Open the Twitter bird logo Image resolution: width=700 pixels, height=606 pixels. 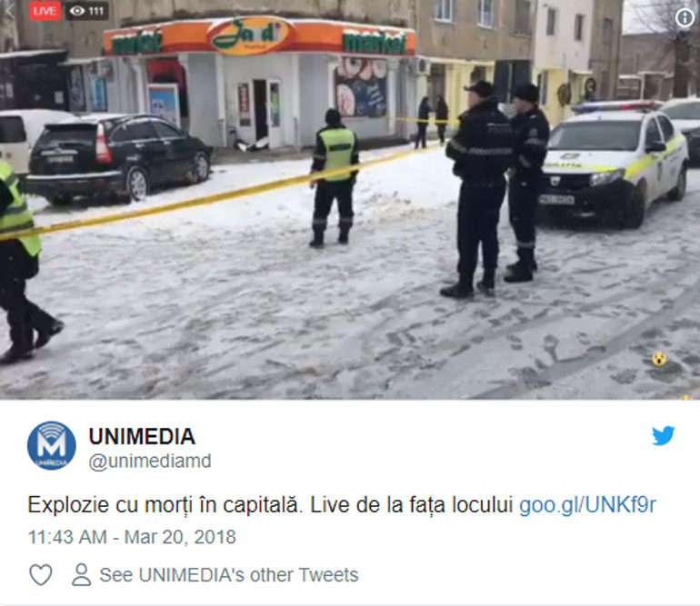(663, 436)
